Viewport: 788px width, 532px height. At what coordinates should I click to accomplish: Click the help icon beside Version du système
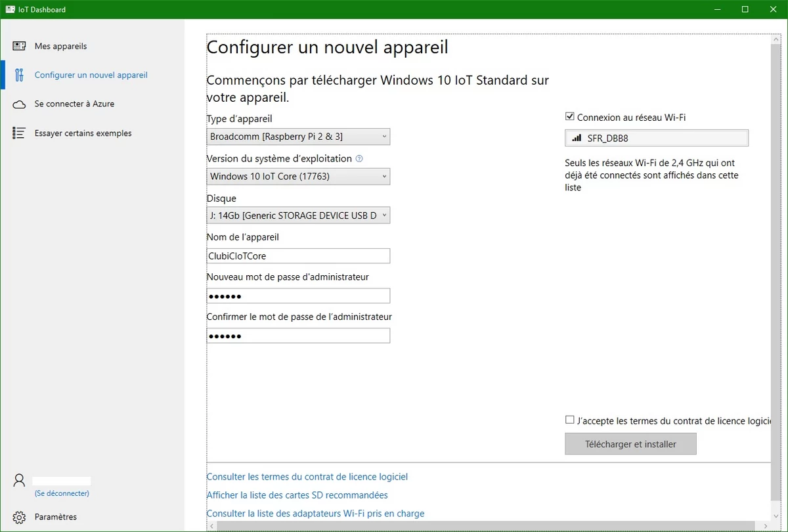tap(359, 158)
